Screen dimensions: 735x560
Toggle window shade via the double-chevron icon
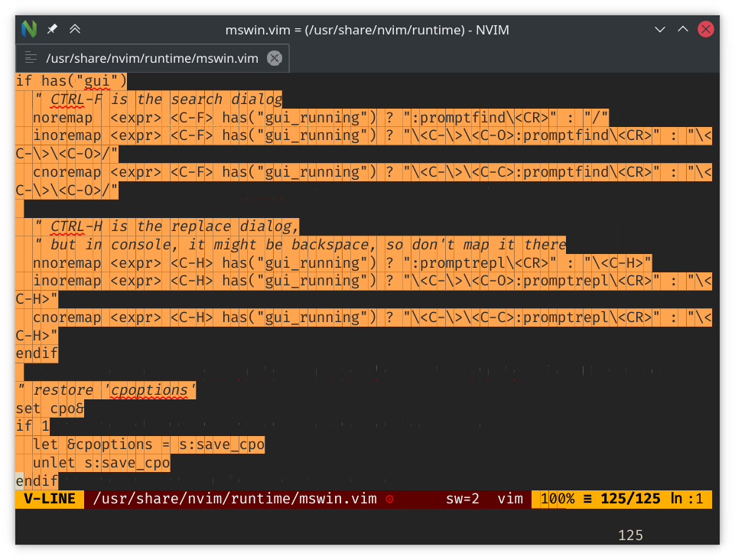click(x=75, y=29)
